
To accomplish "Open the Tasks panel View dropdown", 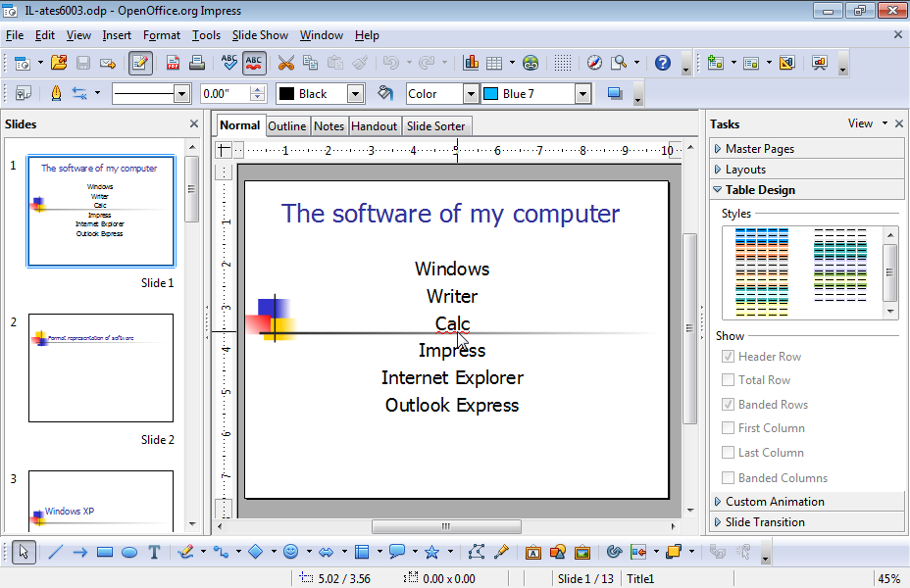I will (868, 123).
